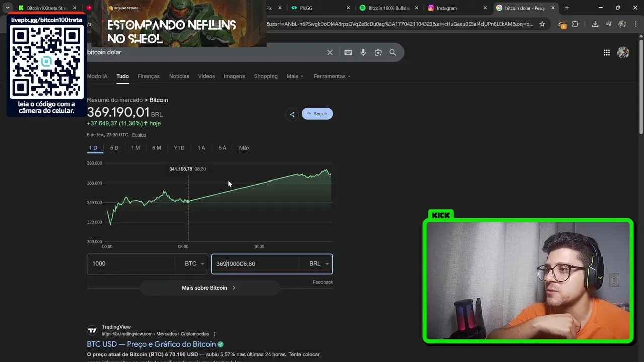The height and width of the screenshot is (362, 644).
Task: Select the 1 A chart range
Action: (x=201, y=148)
